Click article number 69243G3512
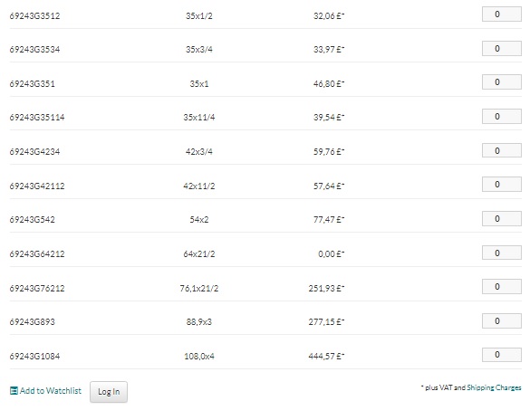Image resolution: width=530 pixels, height=420 pixels. pyautogui.click(x=34, y=16)
